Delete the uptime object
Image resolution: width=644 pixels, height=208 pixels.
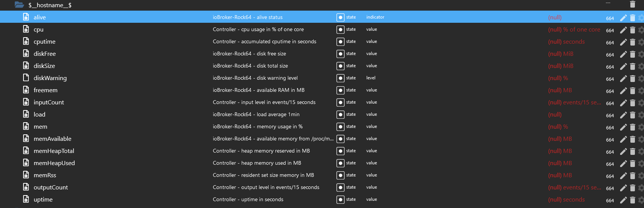tap(632, 200)
